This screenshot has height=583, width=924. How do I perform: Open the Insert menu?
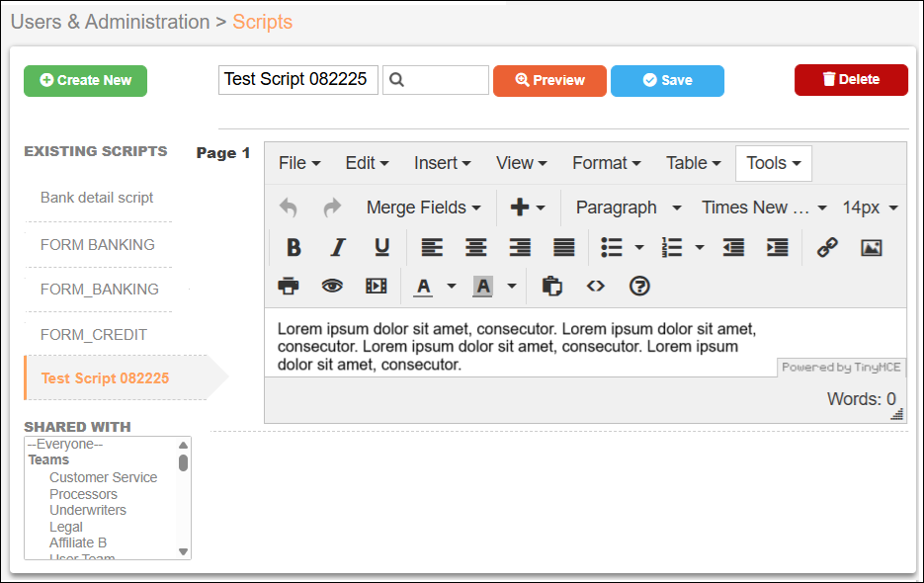(x=442, y=163)
